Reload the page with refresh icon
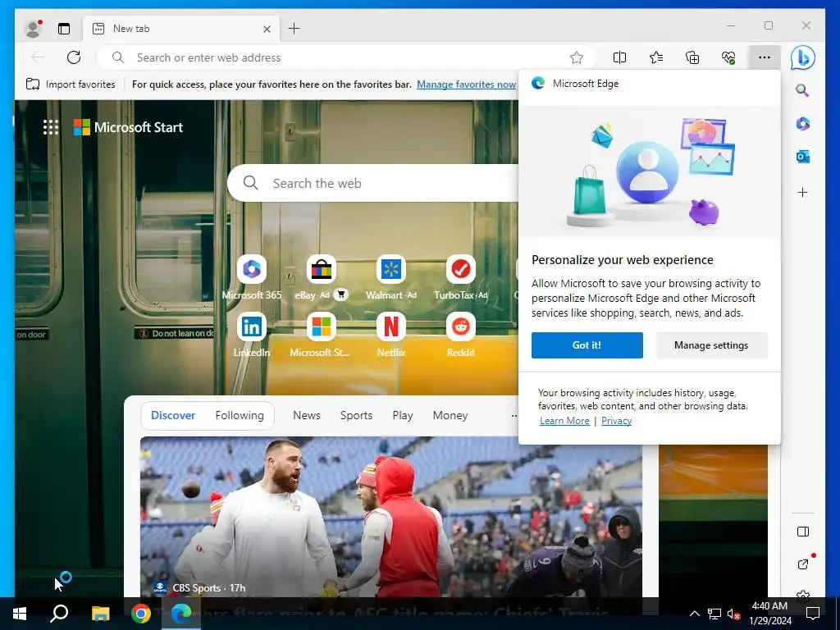 [74, 57]
